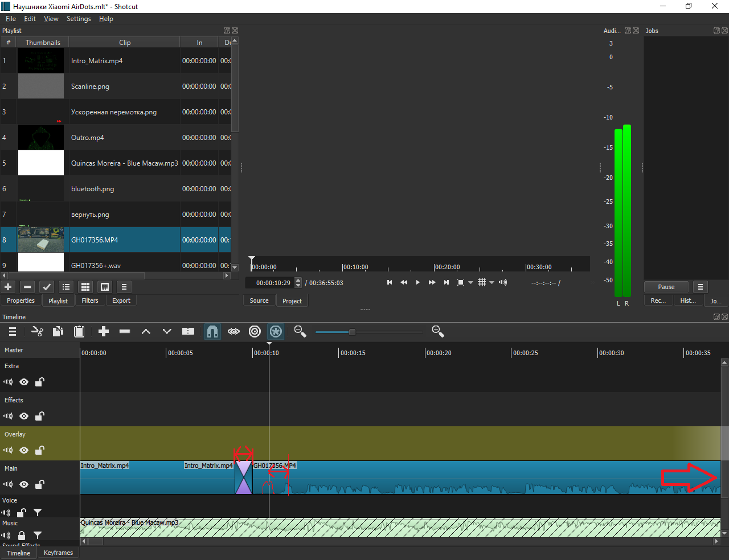
Task: Switch to the Filters tab
Action: (x=90, y=300)
